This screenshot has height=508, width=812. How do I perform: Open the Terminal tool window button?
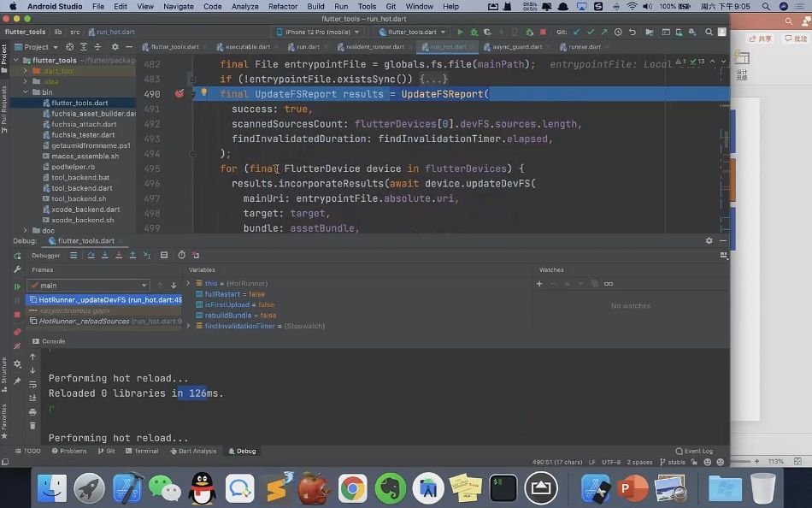142,451
